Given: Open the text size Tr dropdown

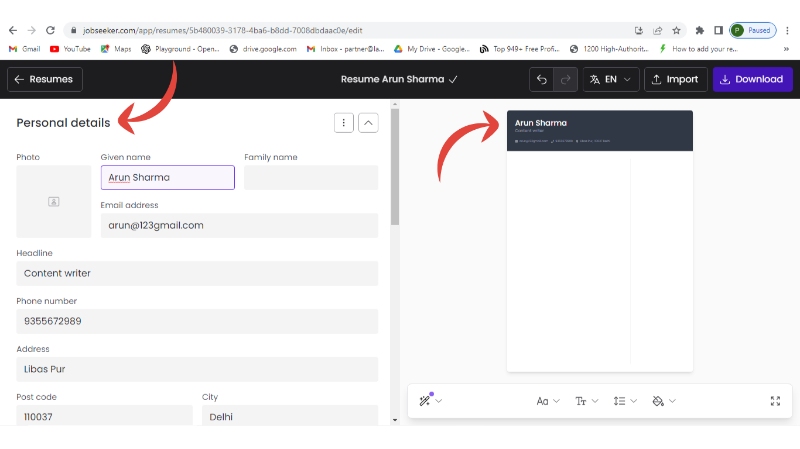Looking at the screenshot, I should pyautogui.click(x=586, y=401).
